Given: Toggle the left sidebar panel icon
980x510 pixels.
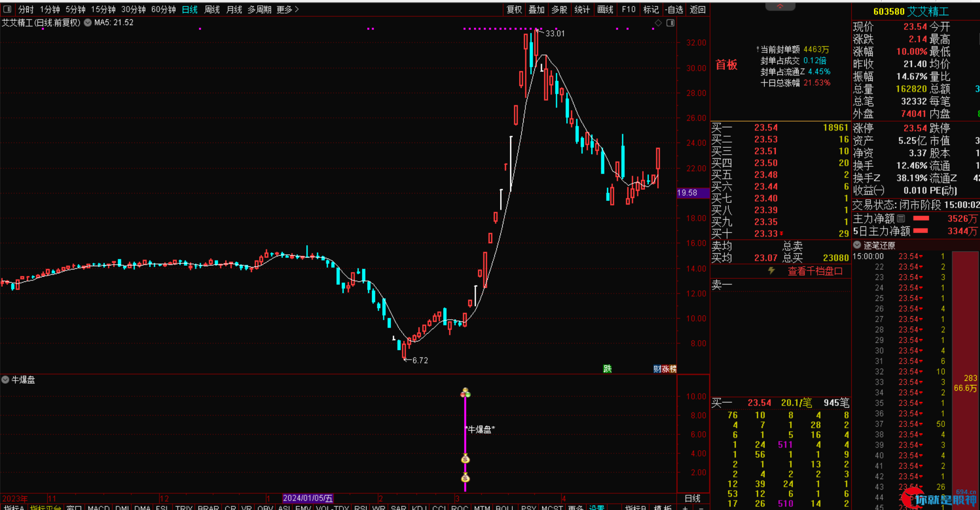Looking at the screenshot, I should pos(7,9).
